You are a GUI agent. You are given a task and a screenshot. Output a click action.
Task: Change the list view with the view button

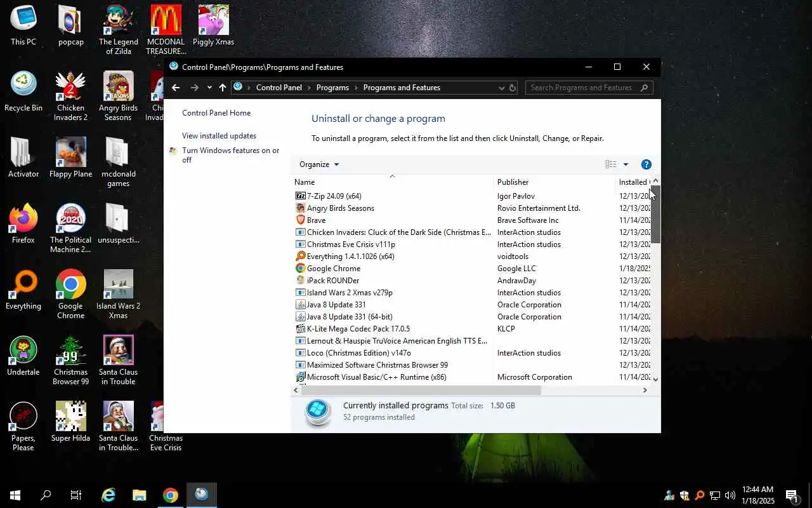(x=611, y=164)
